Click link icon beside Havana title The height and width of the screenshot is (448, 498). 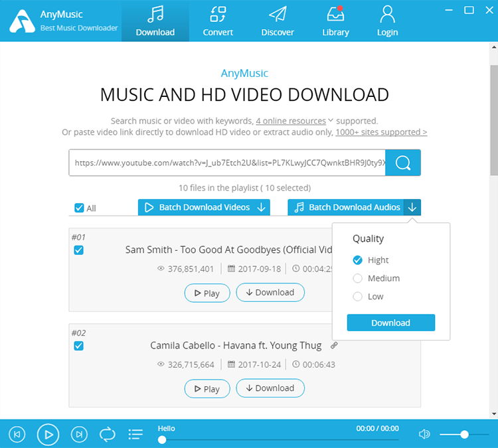tap(334, 345)
